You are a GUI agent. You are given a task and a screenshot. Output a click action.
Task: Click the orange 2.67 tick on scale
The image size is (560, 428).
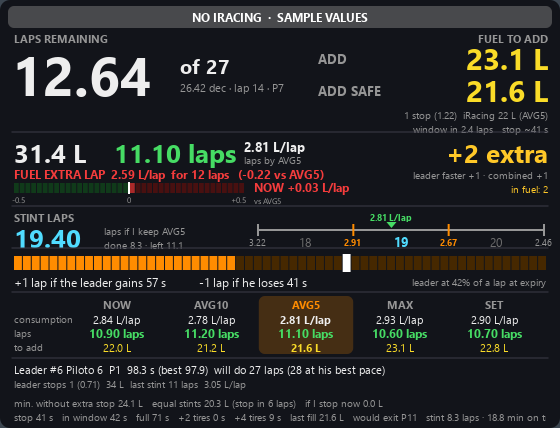click(448, 230)
